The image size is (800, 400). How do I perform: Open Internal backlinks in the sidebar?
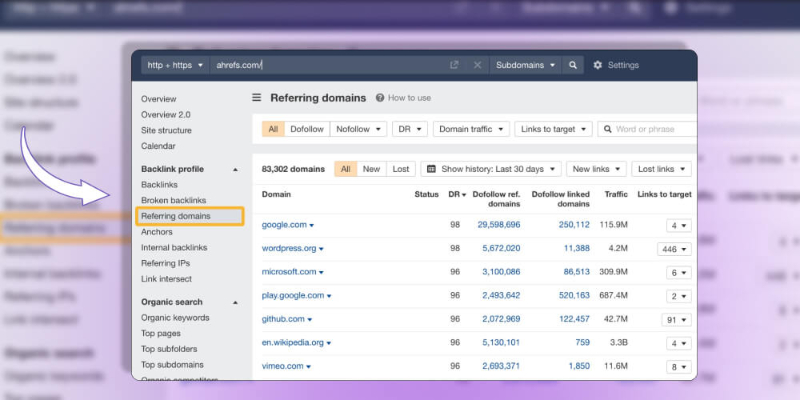point(174,247)
